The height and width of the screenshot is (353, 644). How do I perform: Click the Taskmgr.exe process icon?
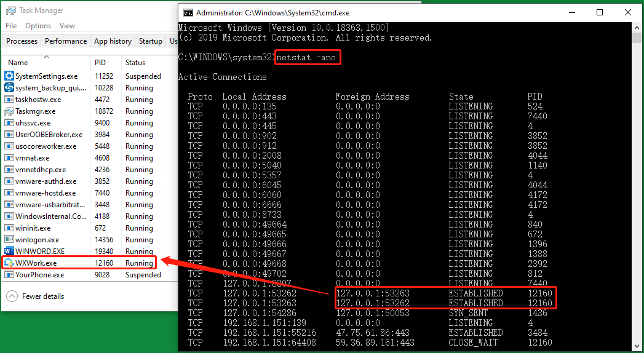[x=9, y=111]
